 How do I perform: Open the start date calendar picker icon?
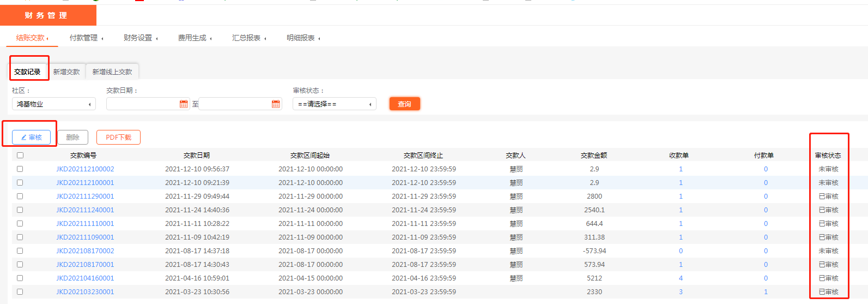click(184, 104)
